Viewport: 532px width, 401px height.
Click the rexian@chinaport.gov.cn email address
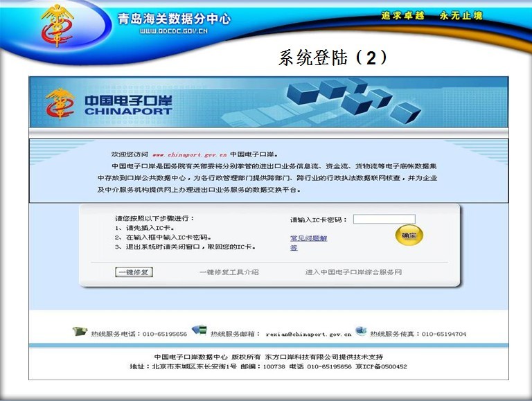(x=308, y=334)
